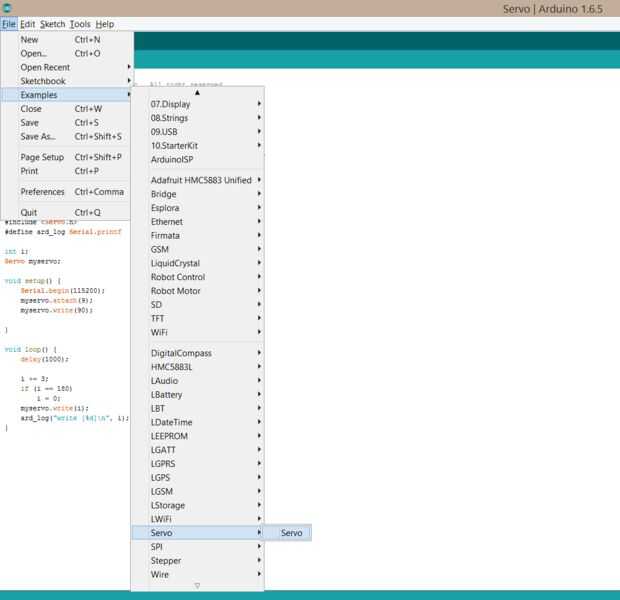Expand Adafruit HMC5883 Unified examples
Screen dimensions: 620x600
click(x=198, y=180)
